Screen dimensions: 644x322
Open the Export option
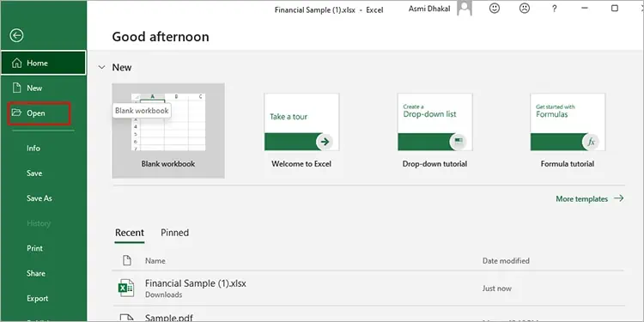coord(38,299)
